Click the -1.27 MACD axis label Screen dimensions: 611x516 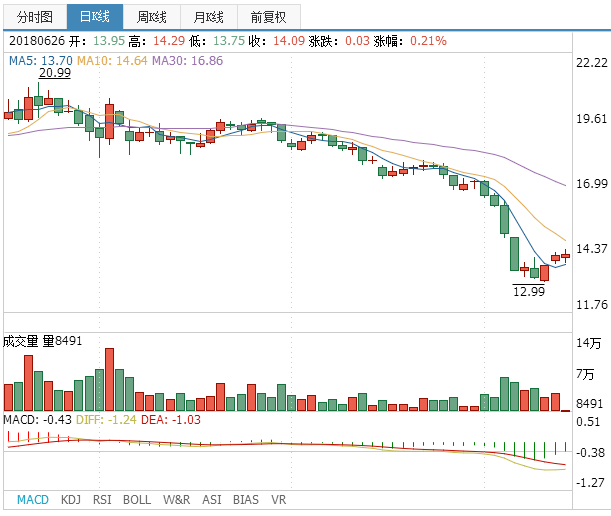point(590,482)
